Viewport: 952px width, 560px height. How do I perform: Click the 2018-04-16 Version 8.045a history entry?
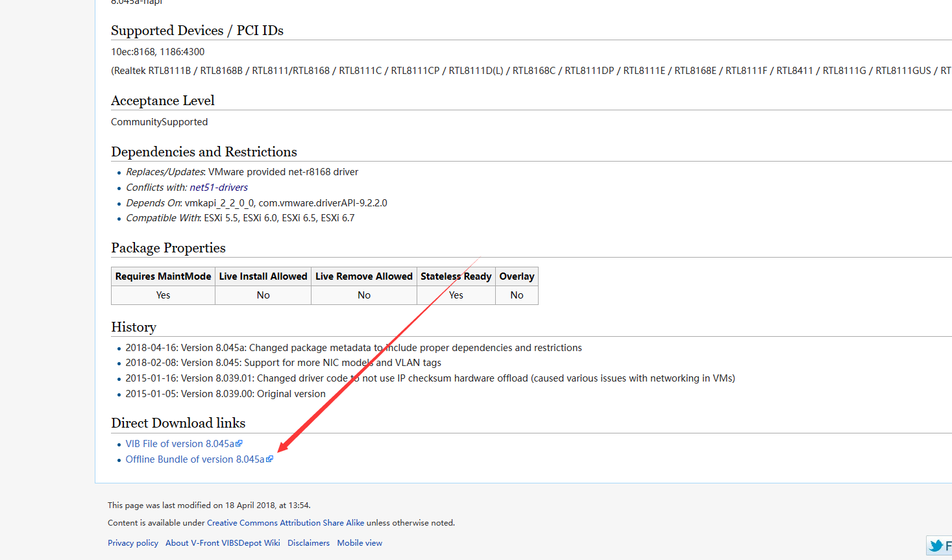pos(354,348)
